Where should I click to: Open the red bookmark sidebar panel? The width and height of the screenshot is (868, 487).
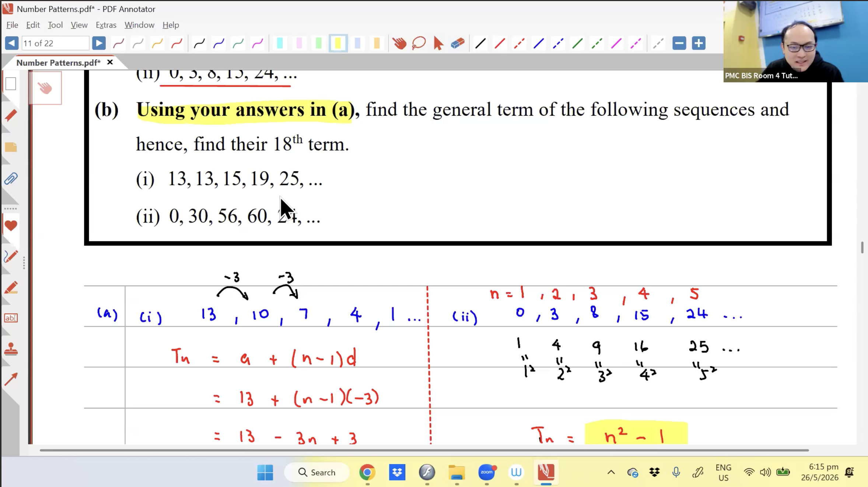click(x=11, y=115)
